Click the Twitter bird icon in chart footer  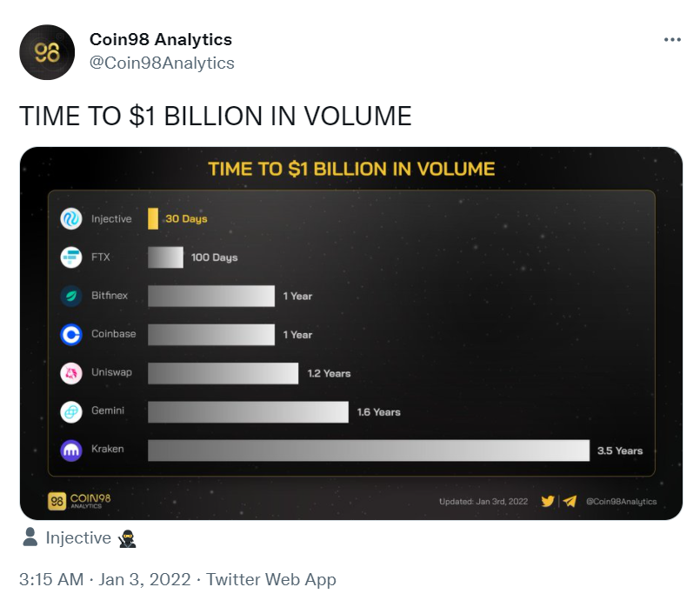548,501
